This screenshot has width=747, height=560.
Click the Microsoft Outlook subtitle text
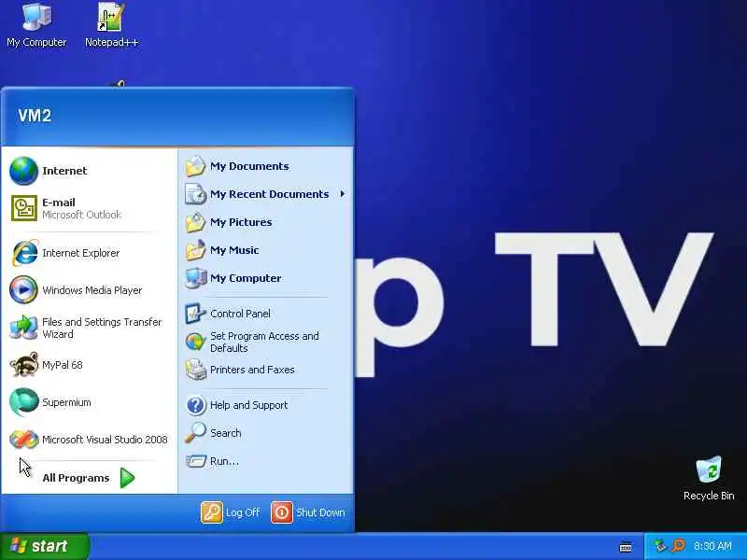(x=81, y=215)
